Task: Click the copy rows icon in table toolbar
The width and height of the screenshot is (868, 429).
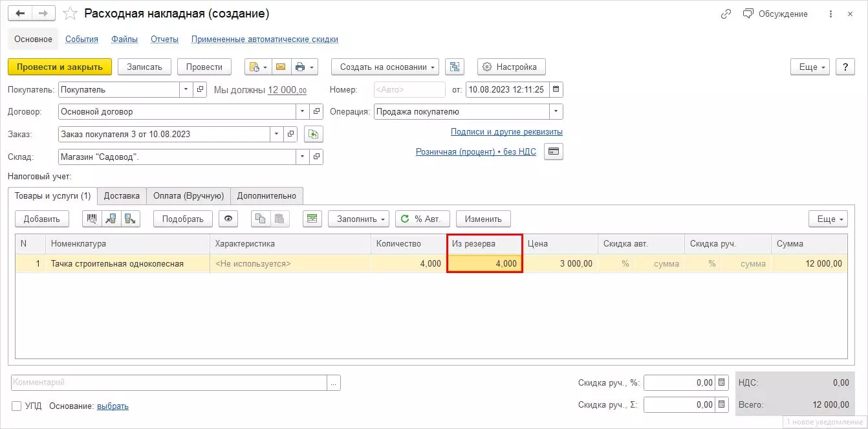Action: click(x=261, y=219)
